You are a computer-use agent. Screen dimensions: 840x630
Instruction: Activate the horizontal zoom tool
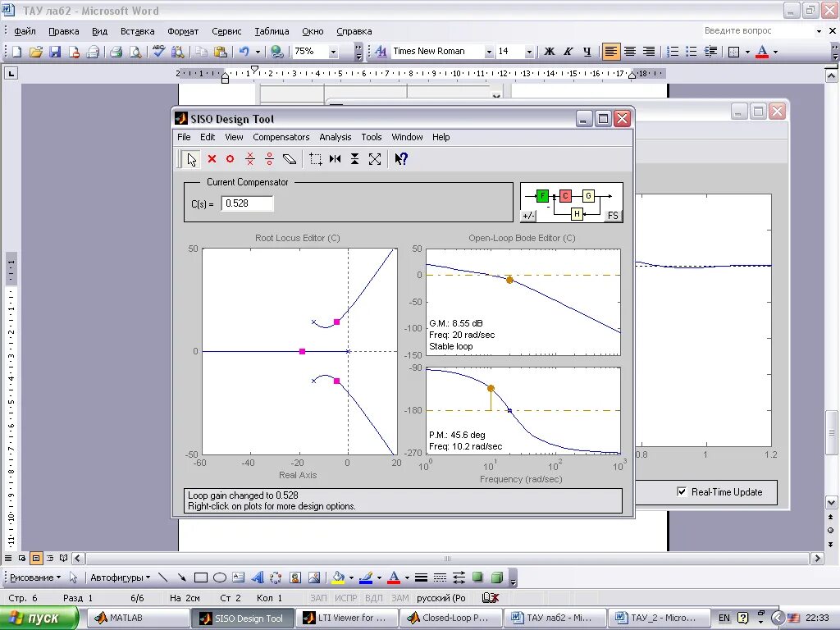pos(336,159)
